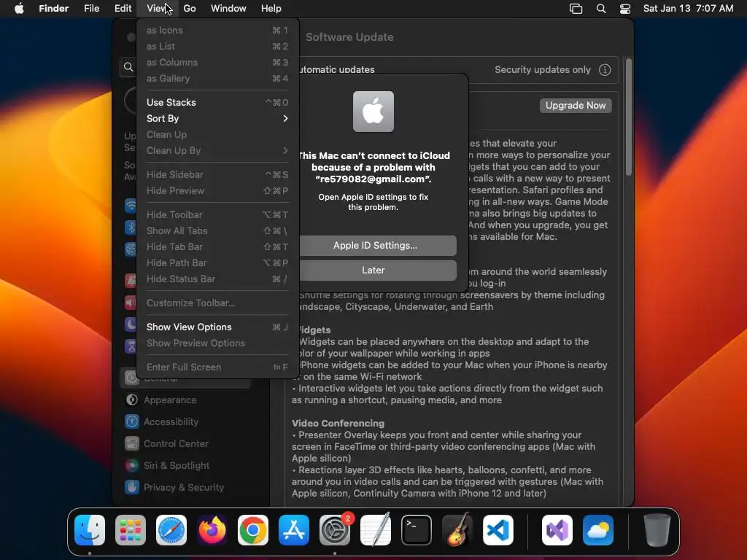747x560 pixels.
Task: Choose Customize Toolbar menu item
Action: (x=217, y=303)
